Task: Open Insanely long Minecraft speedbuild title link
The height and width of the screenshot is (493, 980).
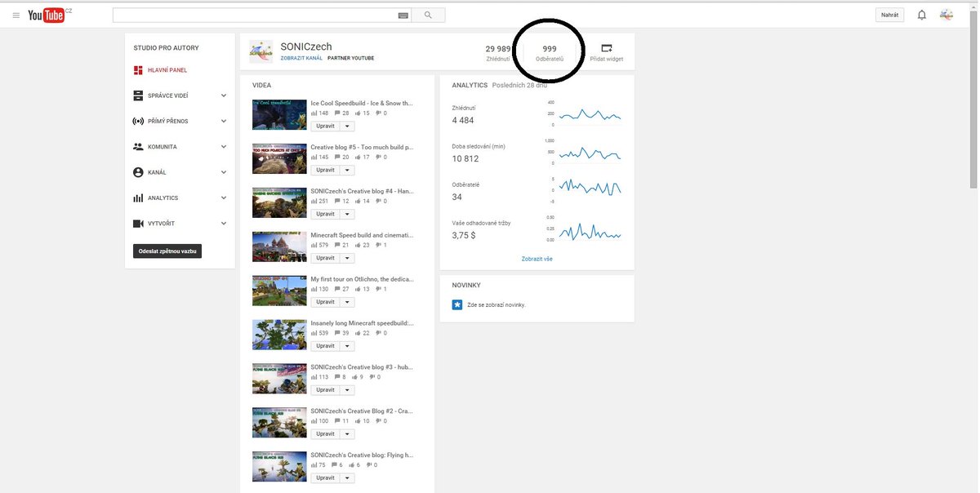Action: (x=362, y=323)
